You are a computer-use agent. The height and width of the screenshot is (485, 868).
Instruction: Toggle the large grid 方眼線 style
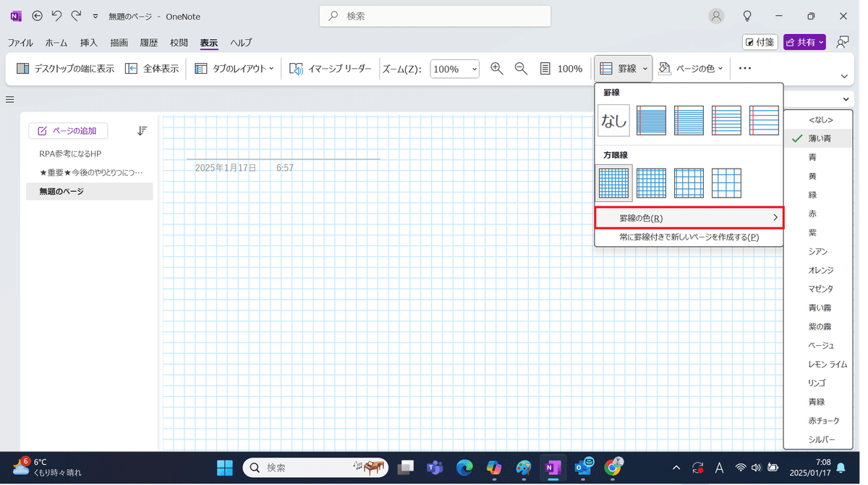[726, 182]
